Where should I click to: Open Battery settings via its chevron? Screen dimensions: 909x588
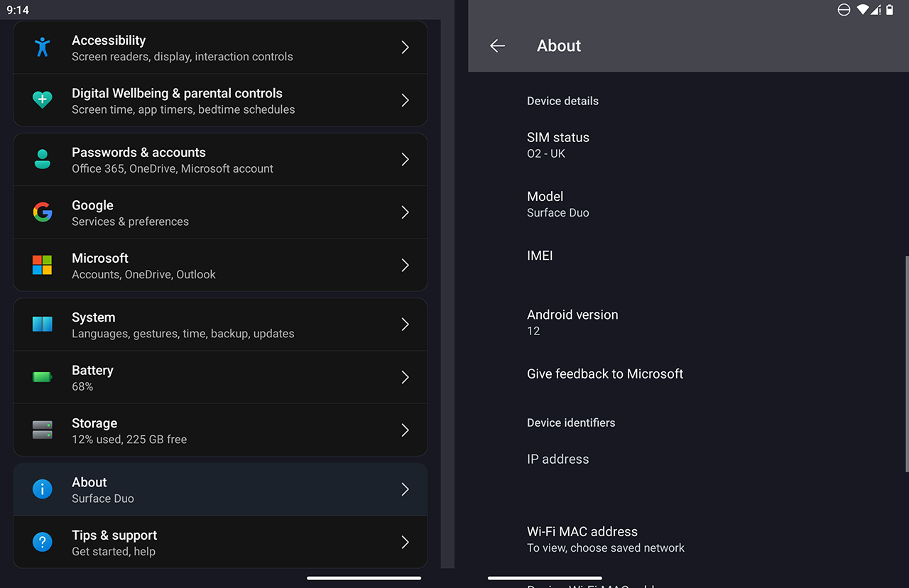click(405, 377)
